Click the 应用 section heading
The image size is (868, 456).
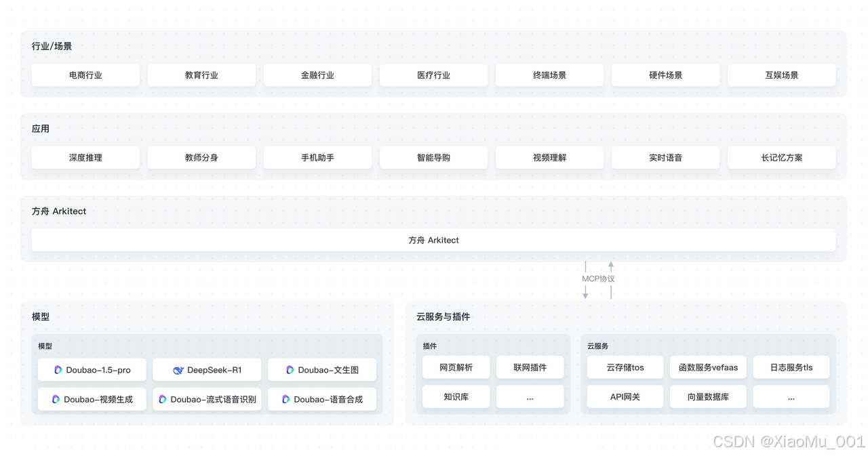pos(41,128)
